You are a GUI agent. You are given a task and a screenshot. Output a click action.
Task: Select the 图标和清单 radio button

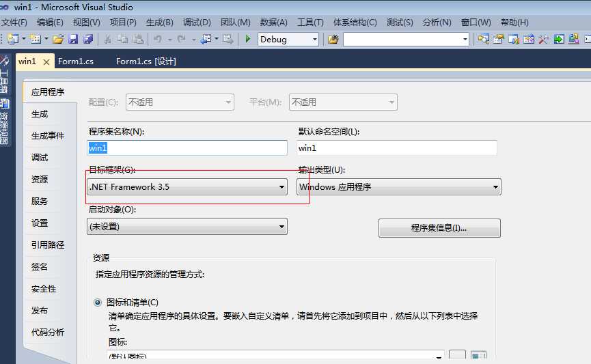tap(98, 303)
